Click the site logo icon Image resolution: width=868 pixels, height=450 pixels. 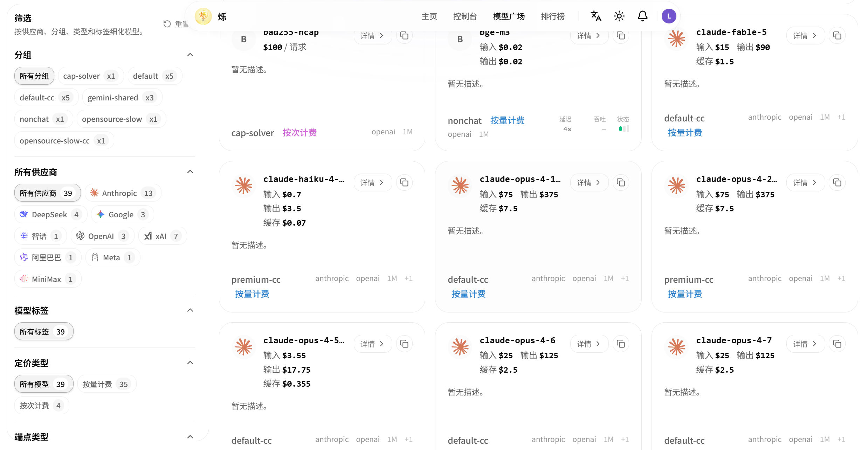[x=203, y=16]
